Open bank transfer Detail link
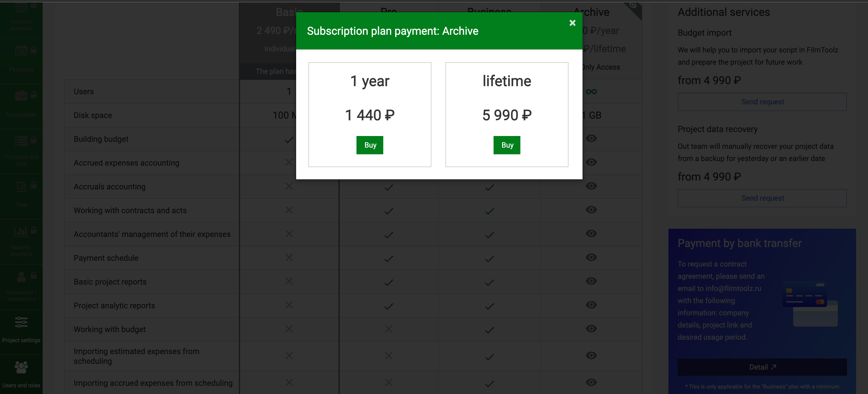868x394 pixels. coord(762,367)
